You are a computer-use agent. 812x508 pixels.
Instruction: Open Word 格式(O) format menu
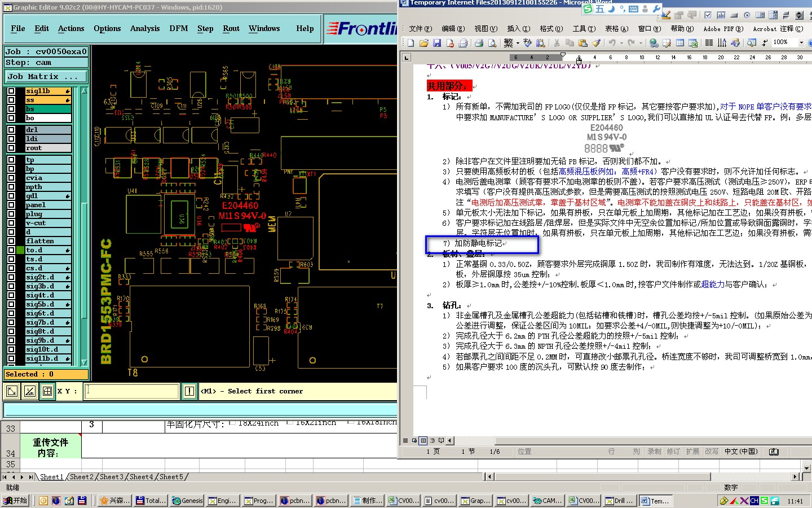click(551, 29)
